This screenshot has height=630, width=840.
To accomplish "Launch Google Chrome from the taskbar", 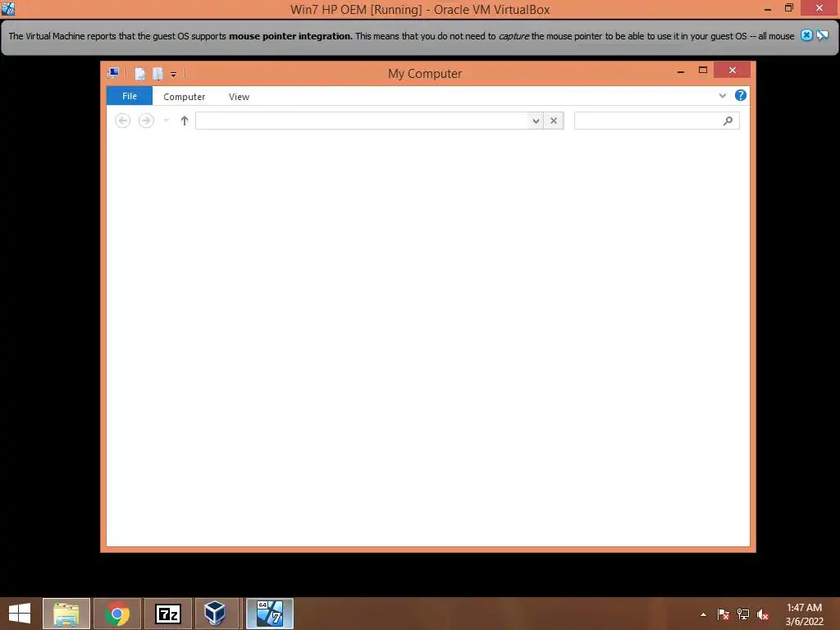I will pos(117,614).
